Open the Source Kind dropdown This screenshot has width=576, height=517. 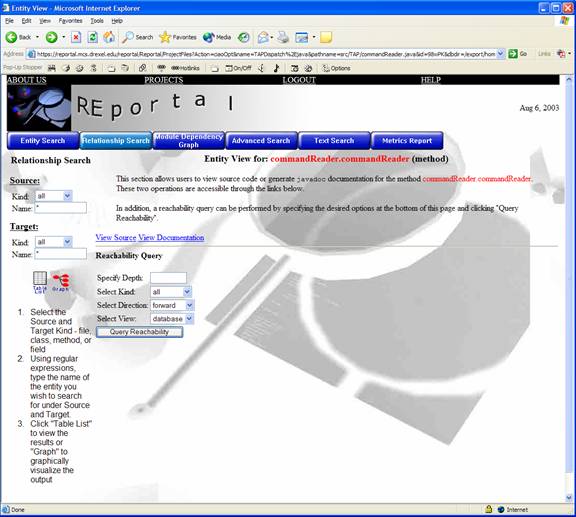click(54, 196)
